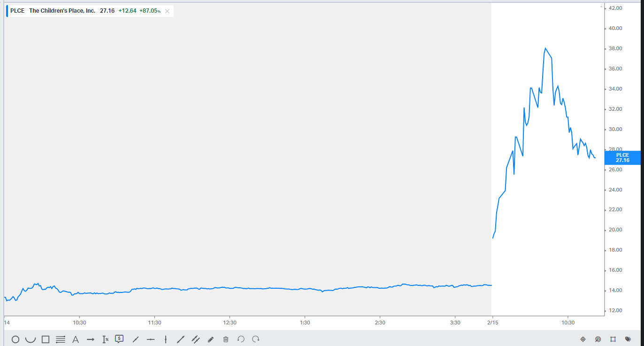
Task: Undo the last drawing action
Action: pyautogui.click(x=241, y=339)
